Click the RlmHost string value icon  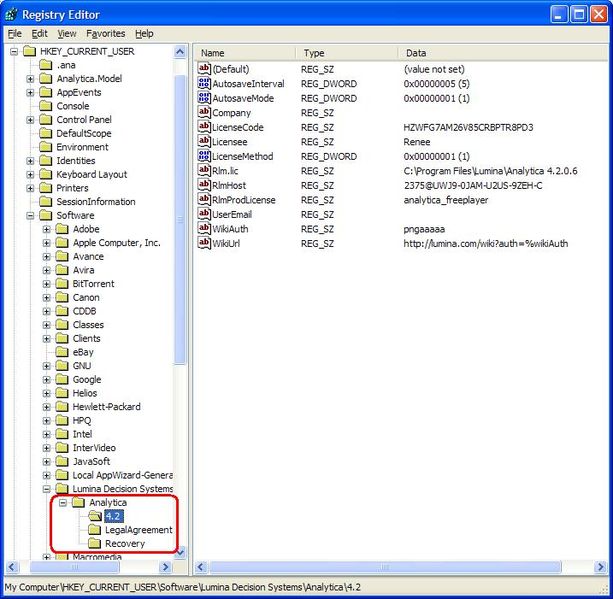204,185
